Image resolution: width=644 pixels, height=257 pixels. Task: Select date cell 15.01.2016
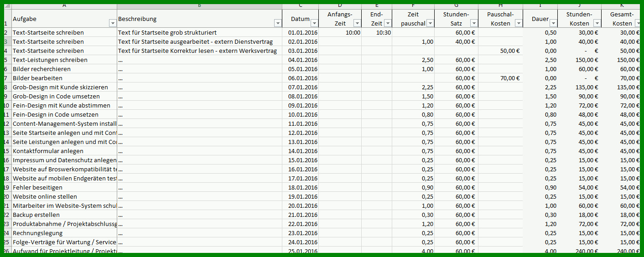click(x=300, y=160)
